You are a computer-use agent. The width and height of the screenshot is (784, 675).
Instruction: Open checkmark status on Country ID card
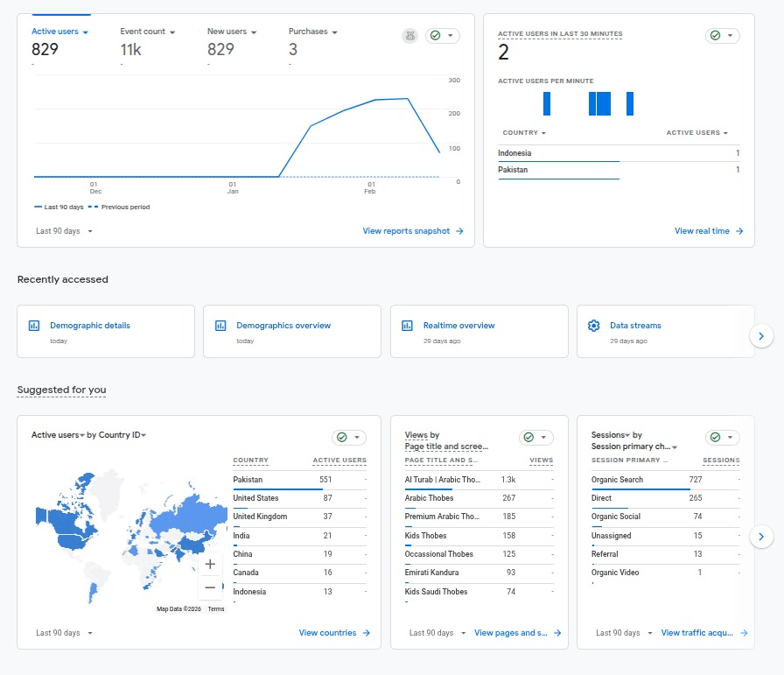(x=348, y=438)
